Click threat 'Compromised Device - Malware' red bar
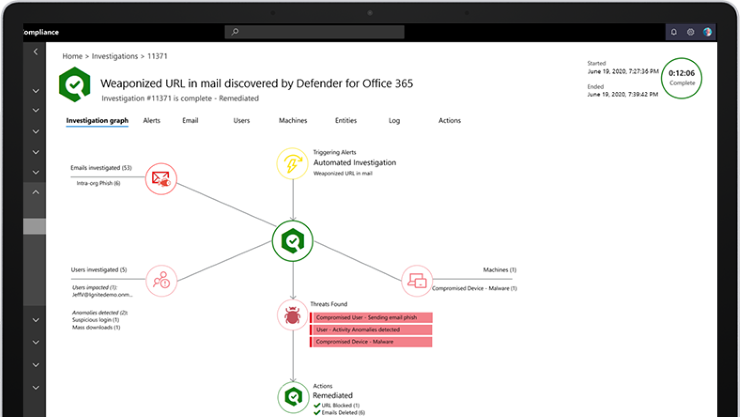740x417 pixels. click(x=371, y=342)
